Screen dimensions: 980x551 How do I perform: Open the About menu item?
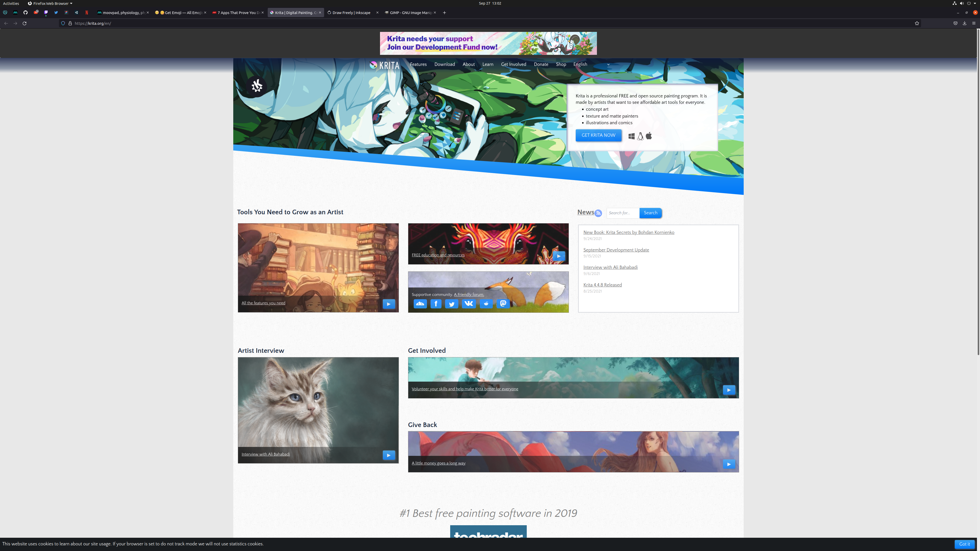(468, 64)
